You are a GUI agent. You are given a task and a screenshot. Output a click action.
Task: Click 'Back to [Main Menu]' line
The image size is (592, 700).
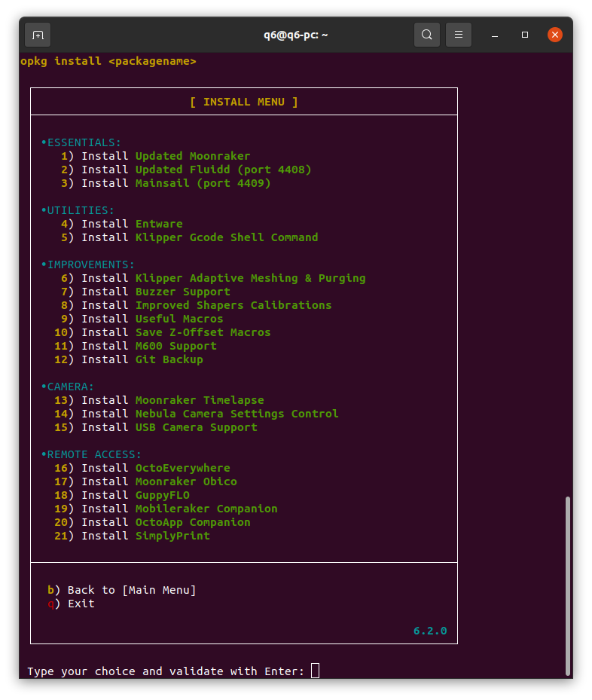pyautogui.click(x=122, y=590)
